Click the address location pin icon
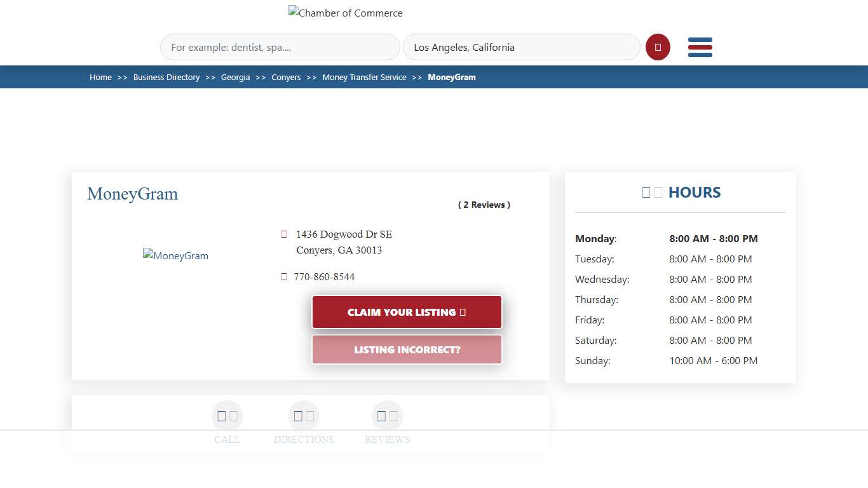The width and height of the screenshot is (868, 488). 283,234
